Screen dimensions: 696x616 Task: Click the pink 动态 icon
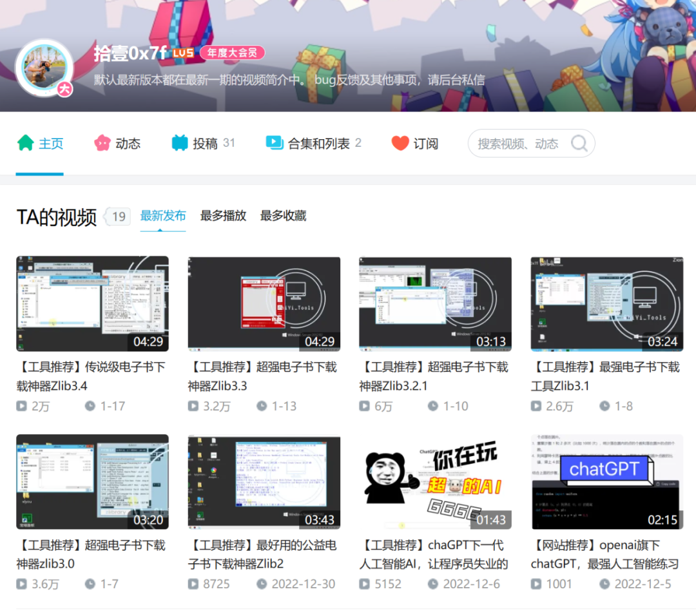pyautogui.click(x=102, y=143)
